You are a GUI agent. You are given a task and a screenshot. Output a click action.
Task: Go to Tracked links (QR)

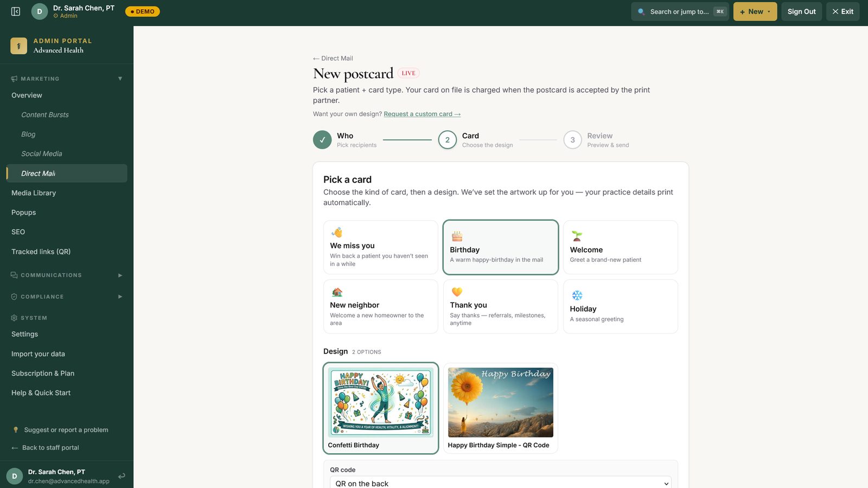pyautogui.click(x=41, y=252)
